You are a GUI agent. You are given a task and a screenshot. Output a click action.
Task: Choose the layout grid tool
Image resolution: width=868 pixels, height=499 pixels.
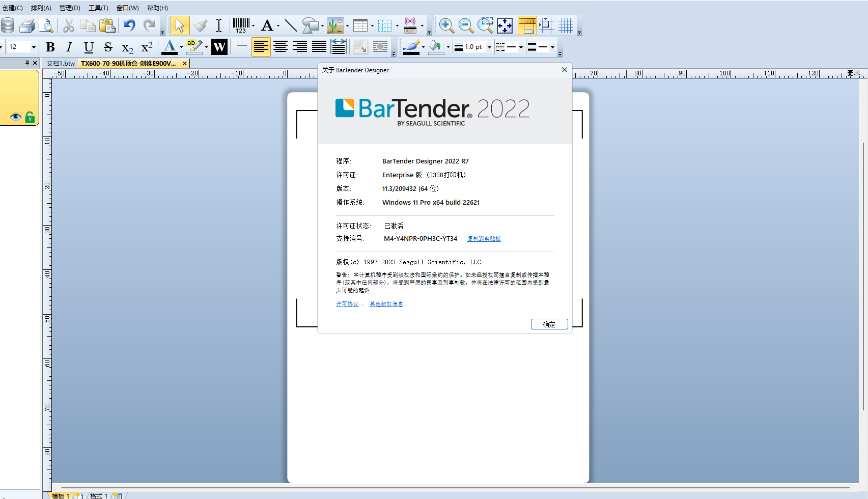[x=385, y=25]
